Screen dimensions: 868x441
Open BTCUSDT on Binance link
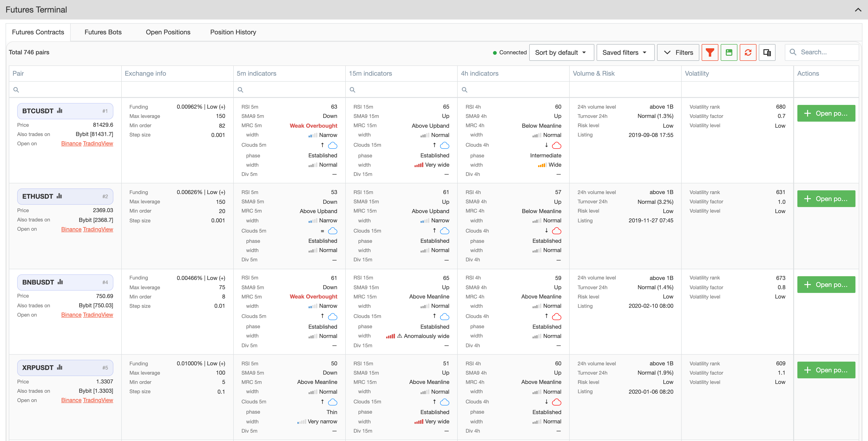71,144
